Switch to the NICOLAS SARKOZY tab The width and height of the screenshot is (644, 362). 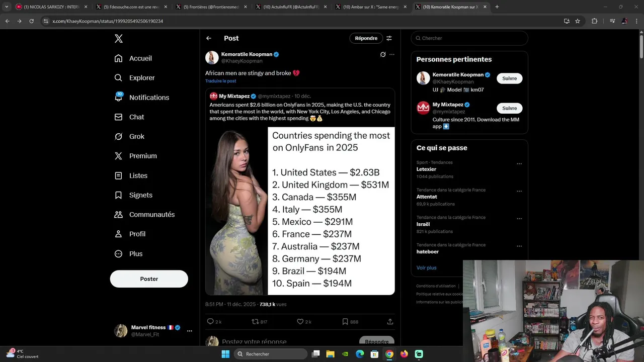pos(51,7)
